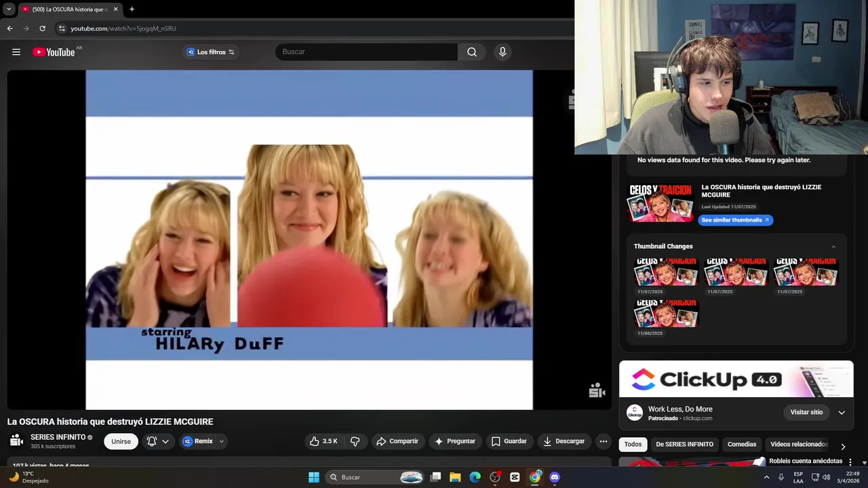Go back in browser history
This screenshot has height=488, width=868.
(x=9, y=28)
